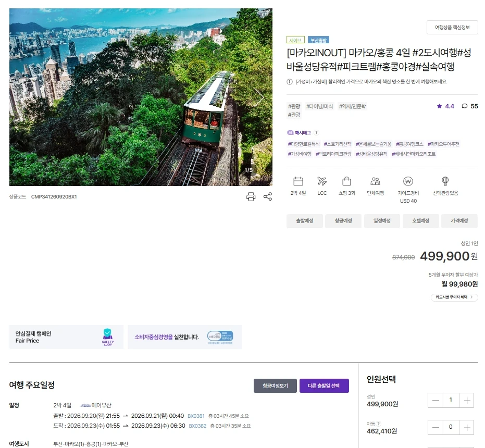This screenshot has height=448, width=485.
Task: Increase adult count with plus
Action: [467, 401]
